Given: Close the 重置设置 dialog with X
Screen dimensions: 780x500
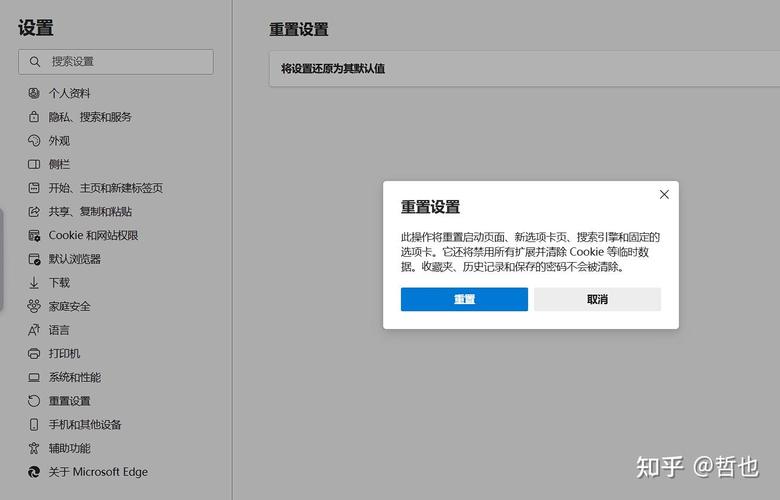Looking at the screenshot, I should click(664, 195).
